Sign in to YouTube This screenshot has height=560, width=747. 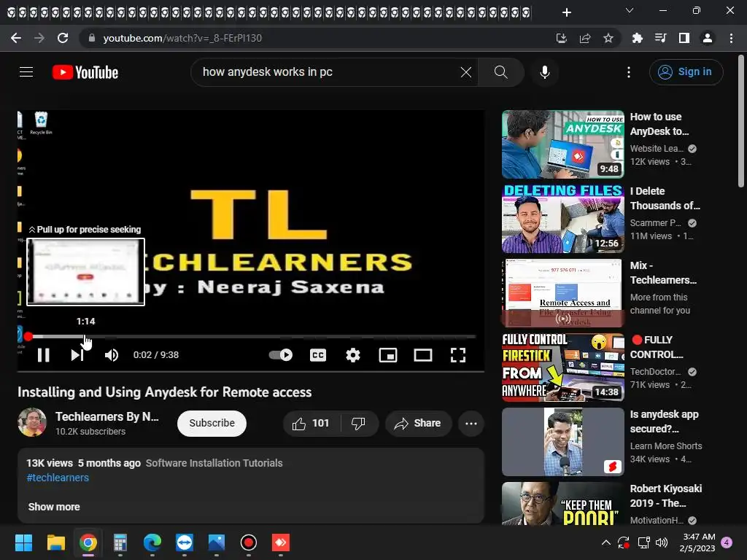click(x=686, y=72)
